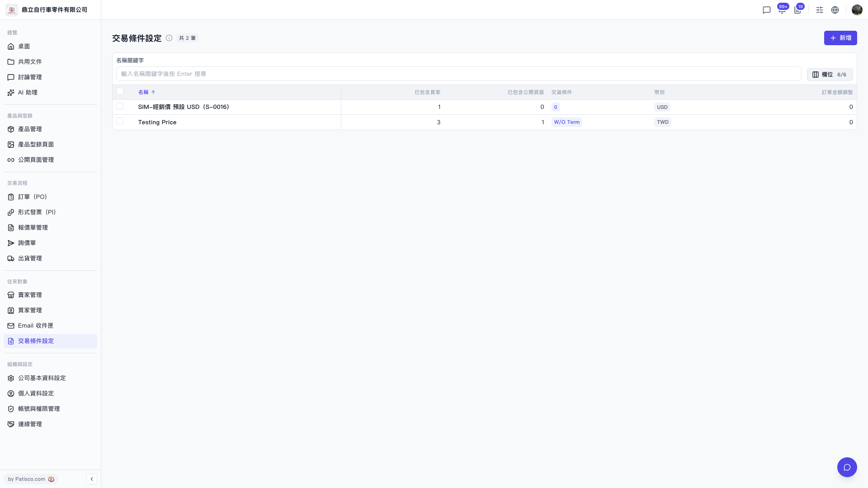Viewport: 868px width, 488px height.
Task: Go to 桌面 in the sidebar
Action: pos(50,47)
